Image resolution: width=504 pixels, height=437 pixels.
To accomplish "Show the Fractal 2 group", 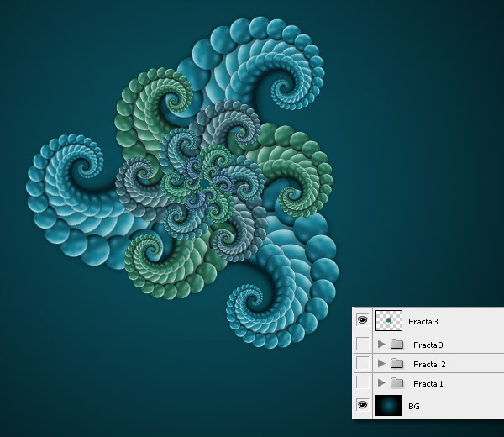I will (x=363, y=364).
